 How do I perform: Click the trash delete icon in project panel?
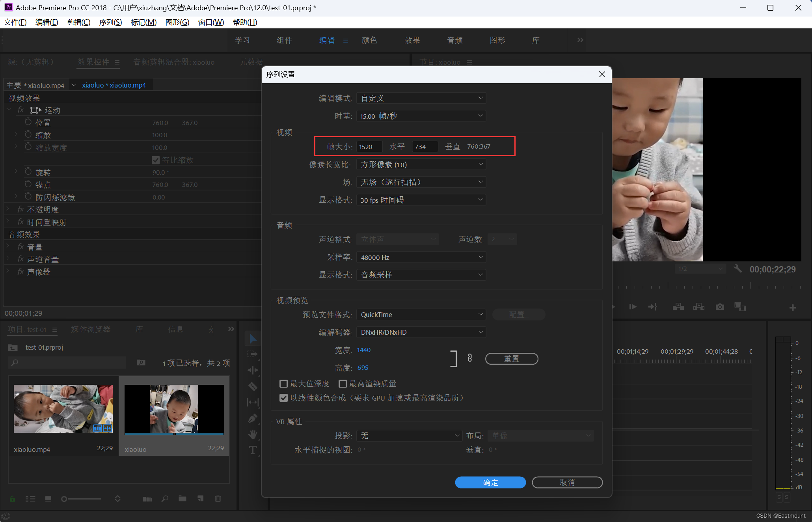point(218,499)
